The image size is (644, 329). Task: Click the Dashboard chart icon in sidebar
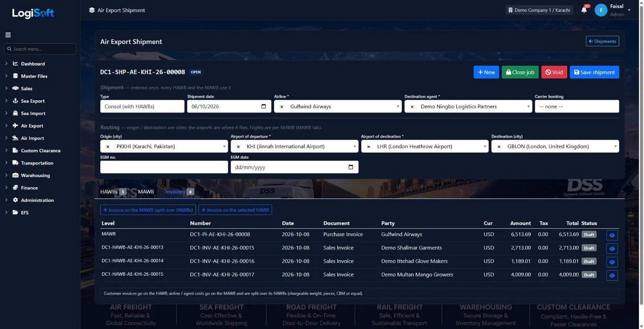[16, 64]
